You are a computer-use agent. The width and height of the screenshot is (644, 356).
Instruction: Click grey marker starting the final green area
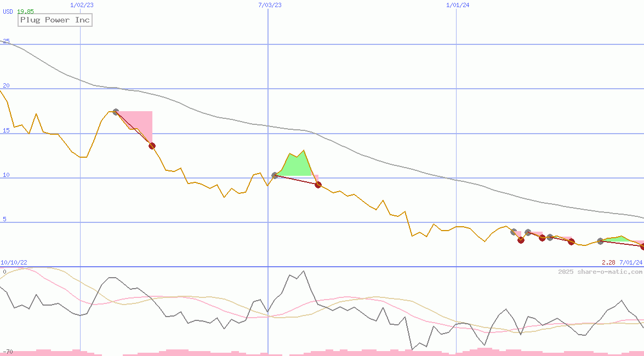[x=600, y=241]
